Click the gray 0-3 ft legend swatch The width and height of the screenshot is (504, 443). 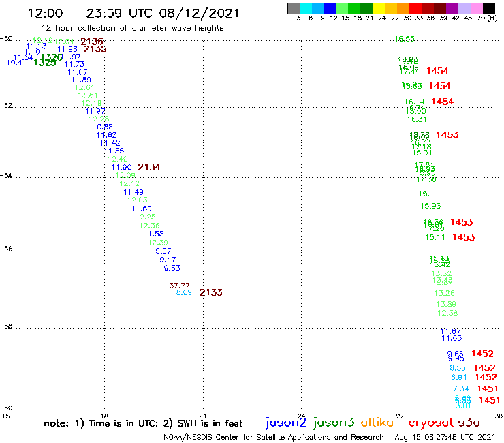[294, 8]
